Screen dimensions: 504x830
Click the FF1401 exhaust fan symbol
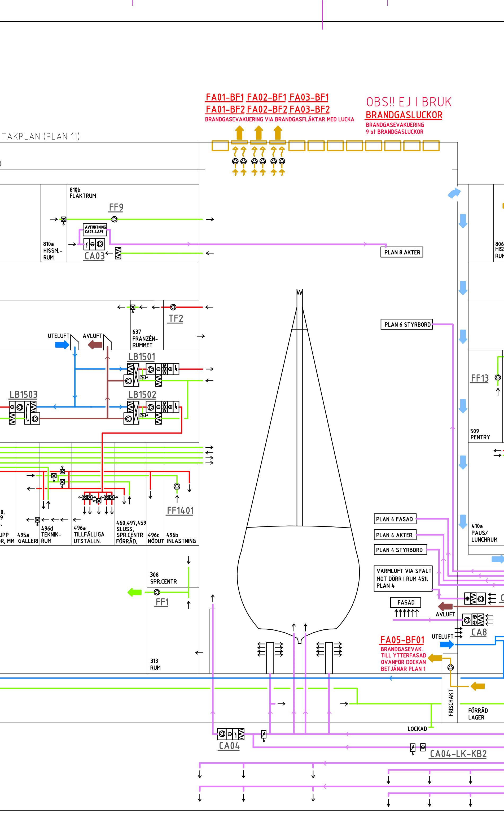(177, 486)
